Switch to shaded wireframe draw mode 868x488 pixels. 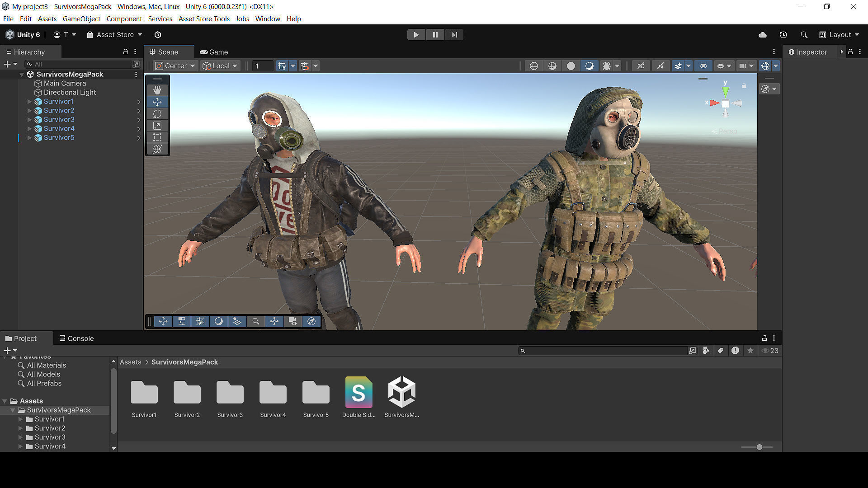[552, 66]
